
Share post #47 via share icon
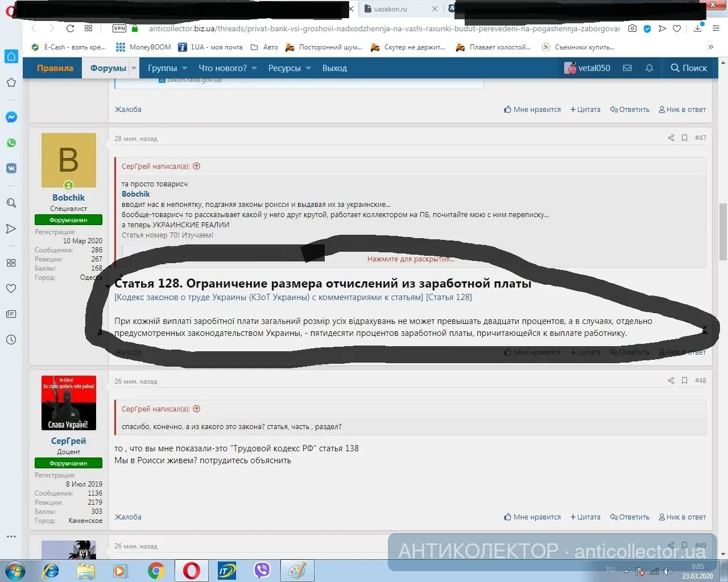[x=671, y=138]
